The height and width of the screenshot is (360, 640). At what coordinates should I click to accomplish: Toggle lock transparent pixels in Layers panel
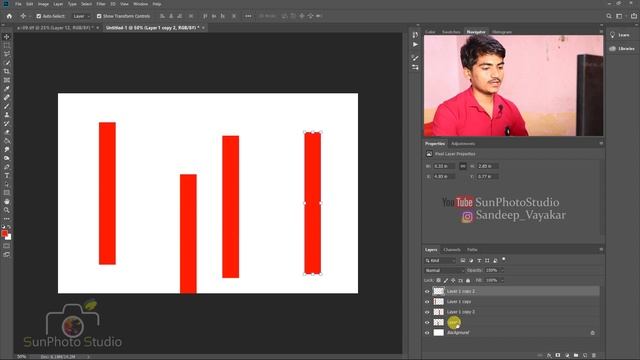tap(438, 280)
